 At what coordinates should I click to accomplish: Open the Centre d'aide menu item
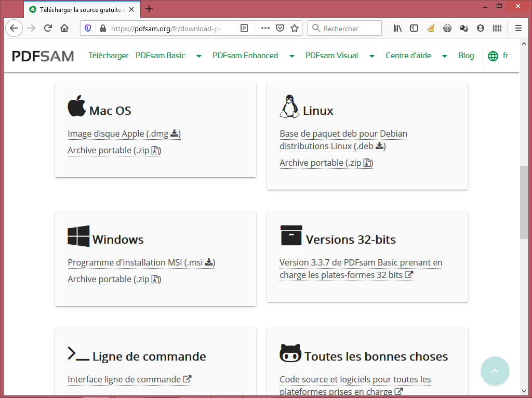408,56
